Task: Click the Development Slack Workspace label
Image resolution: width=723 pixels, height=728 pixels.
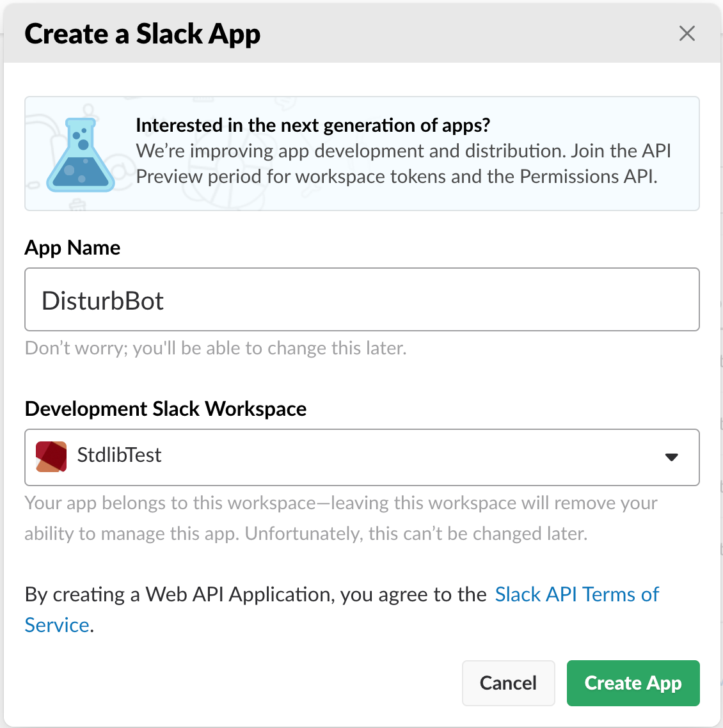Action: click(165, 408)
